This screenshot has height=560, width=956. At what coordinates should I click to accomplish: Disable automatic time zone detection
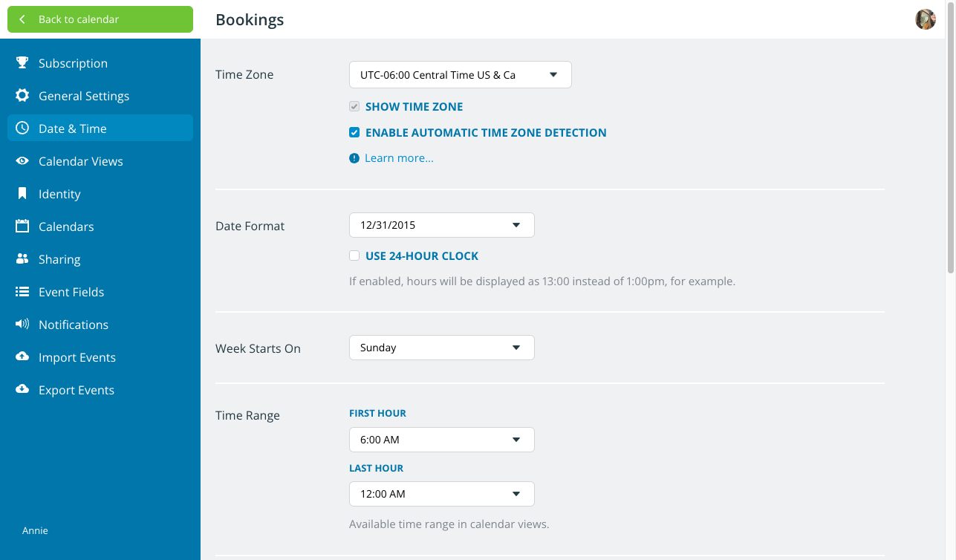tap(354, 133)
